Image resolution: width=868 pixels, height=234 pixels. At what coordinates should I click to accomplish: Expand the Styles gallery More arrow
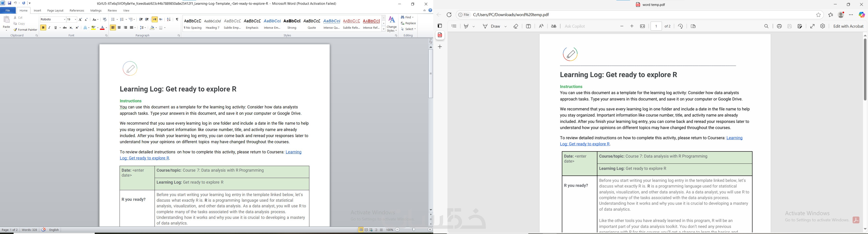[x=383, y=29]
